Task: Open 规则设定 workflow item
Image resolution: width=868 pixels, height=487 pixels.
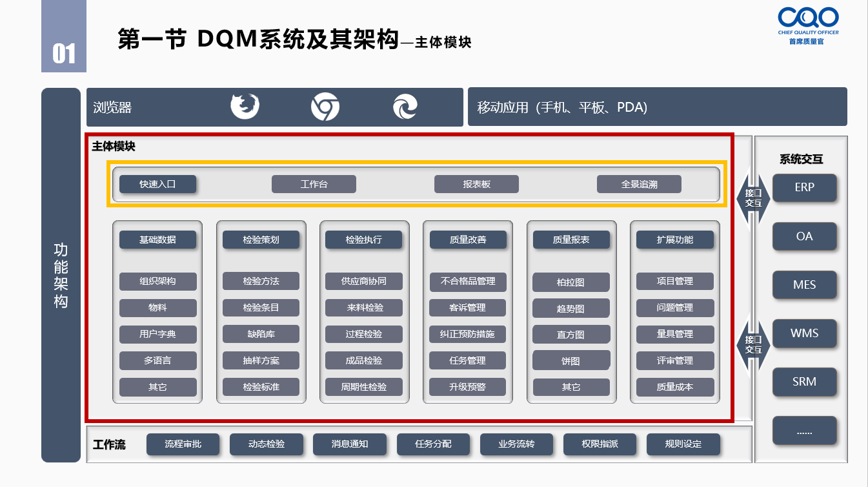Action: click(x=683, y=444)
